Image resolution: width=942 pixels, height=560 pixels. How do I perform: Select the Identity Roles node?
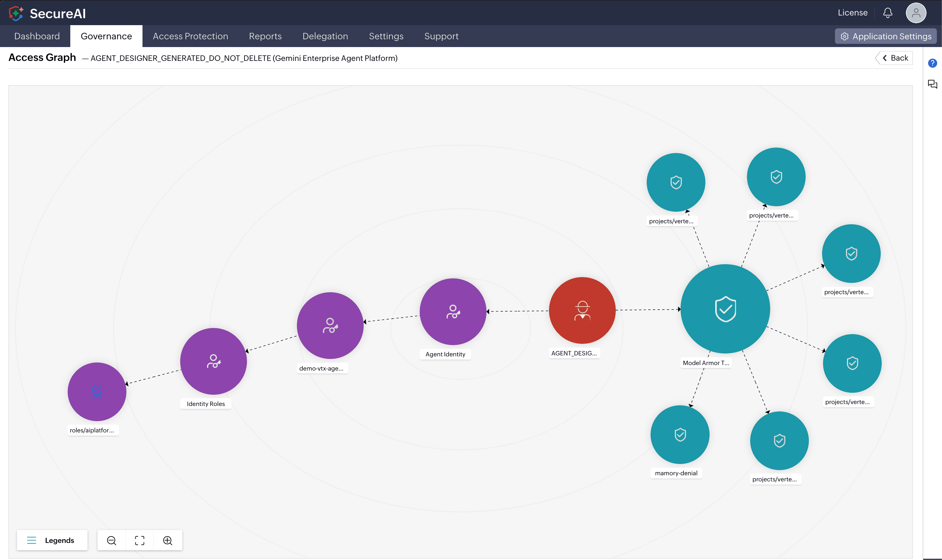pos(214,361)
